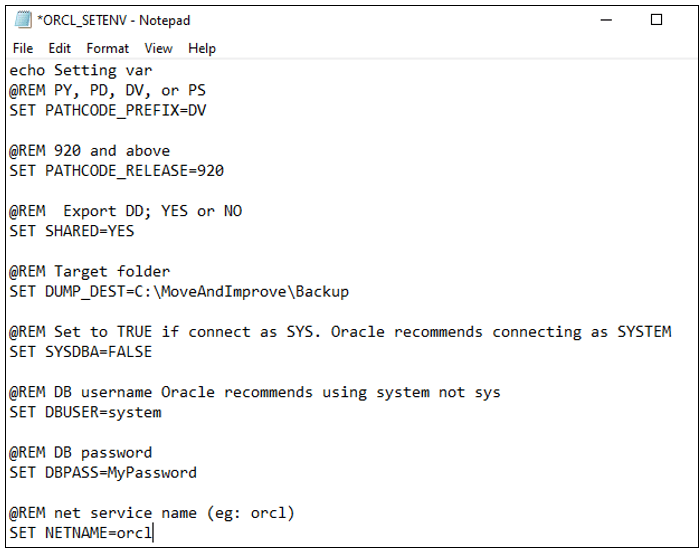Place cursor at end of PATHCODE_PREFIX=DV line
700x552 pixels.
coord(207,110)
